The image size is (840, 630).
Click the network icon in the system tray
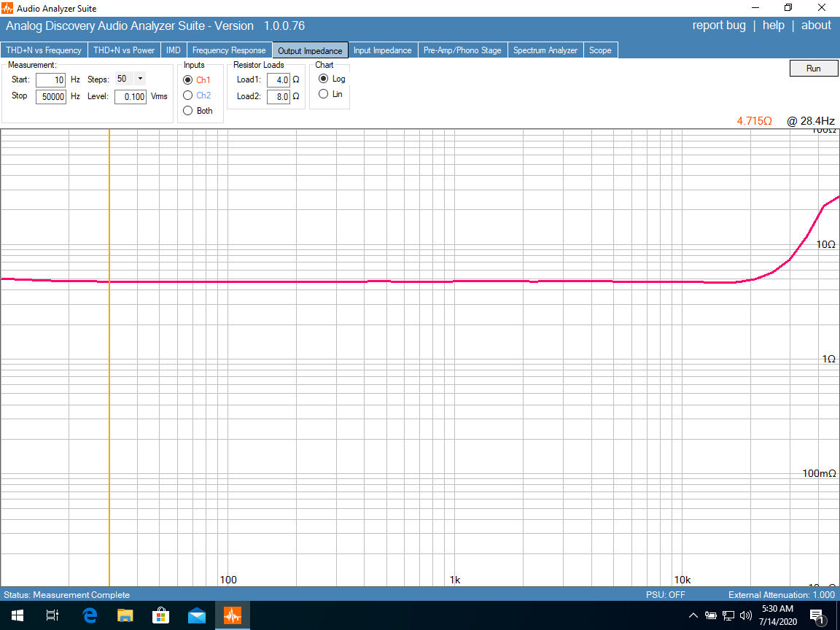click(728, 615)
